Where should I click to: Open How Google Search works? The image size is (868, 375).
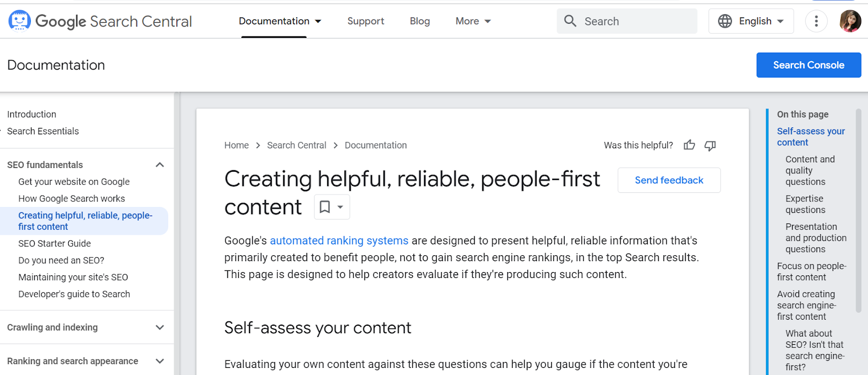point(72,198)
